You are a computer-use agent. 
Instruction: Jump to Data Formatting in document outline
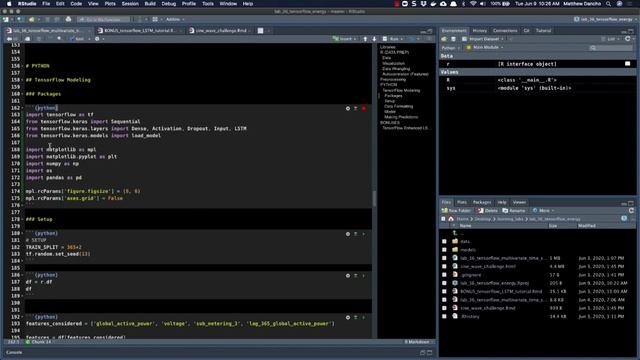398,106
